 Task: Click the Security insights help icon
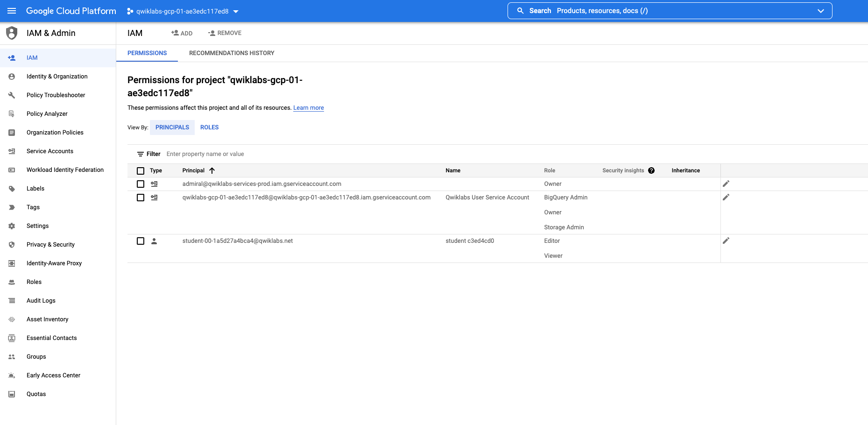pos(651,170)
